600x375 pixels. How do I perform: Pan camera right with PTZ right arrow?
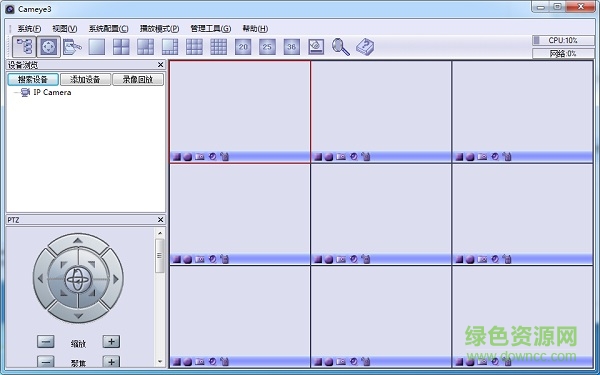[x=116, y=279]
